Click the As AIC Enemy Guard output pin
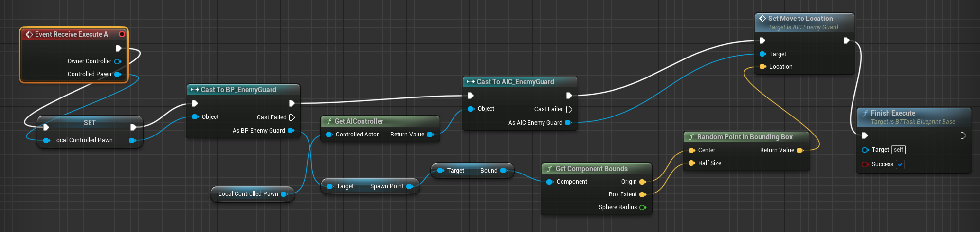The width and height of the screenshot is (980, 232). (x=568, y=123)
